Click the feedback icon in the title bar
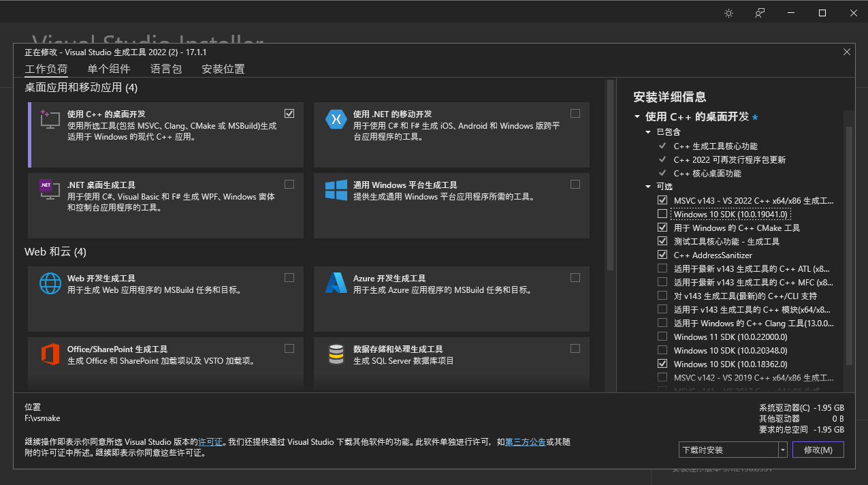 760,13
